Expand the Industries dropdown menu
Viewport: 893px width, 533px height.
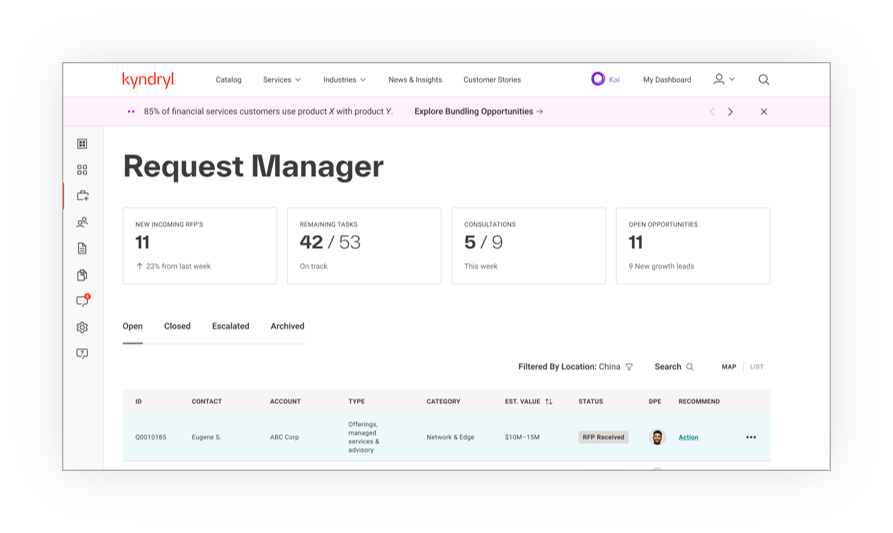click(x=344, y=80)
